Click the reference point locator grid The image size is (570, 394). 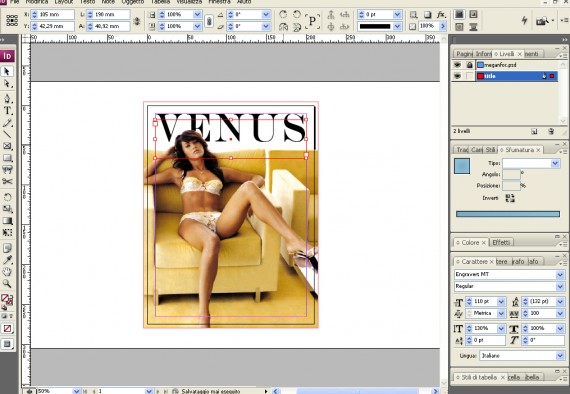(x=12, y=20)
